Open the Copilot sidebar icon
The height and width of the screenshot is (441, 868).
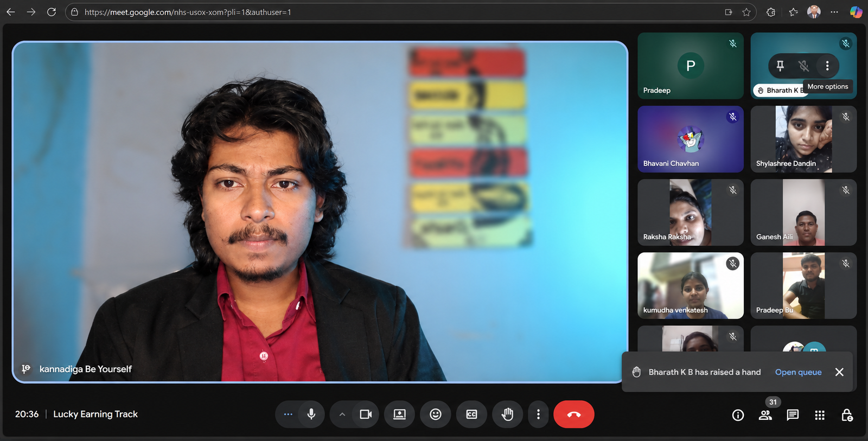856,12
